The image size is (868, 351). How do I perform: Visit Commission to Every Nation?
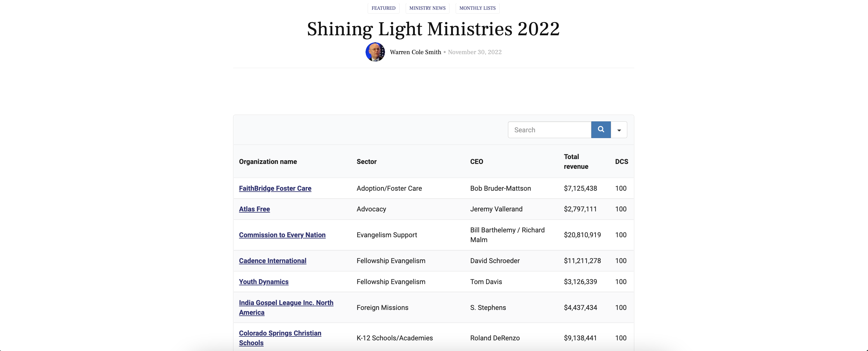click(x=282, y=235)
